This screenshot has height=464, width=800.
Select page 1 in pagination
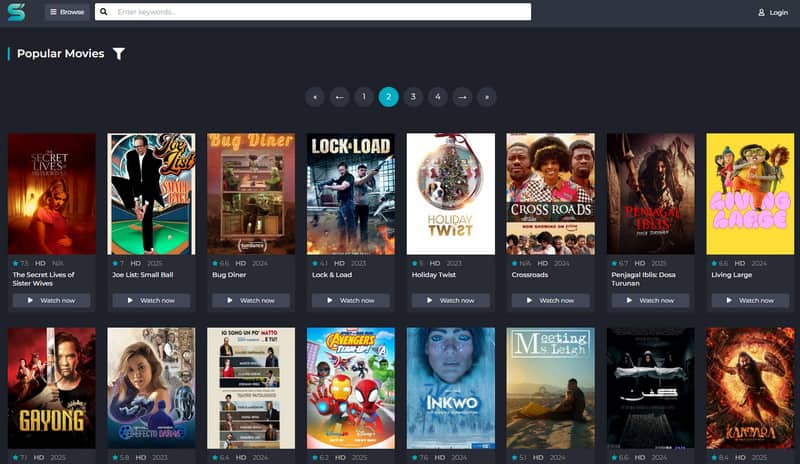364,97
